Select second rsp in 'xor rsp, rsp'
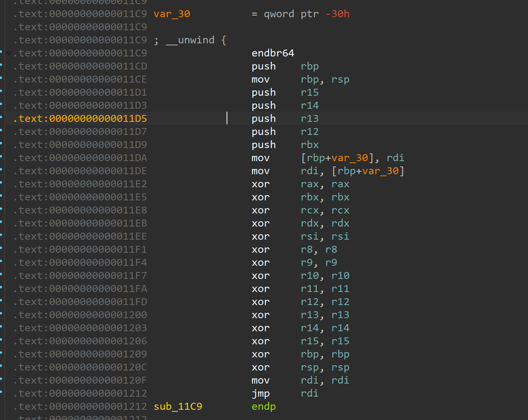 (340, 368)
